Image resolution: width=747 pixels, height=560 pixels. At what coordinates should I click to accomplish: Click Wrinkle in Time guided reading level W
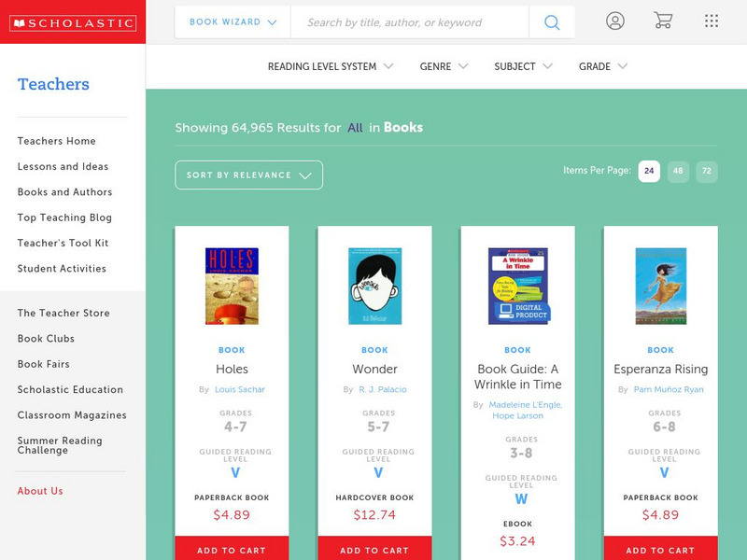point(521,499)
